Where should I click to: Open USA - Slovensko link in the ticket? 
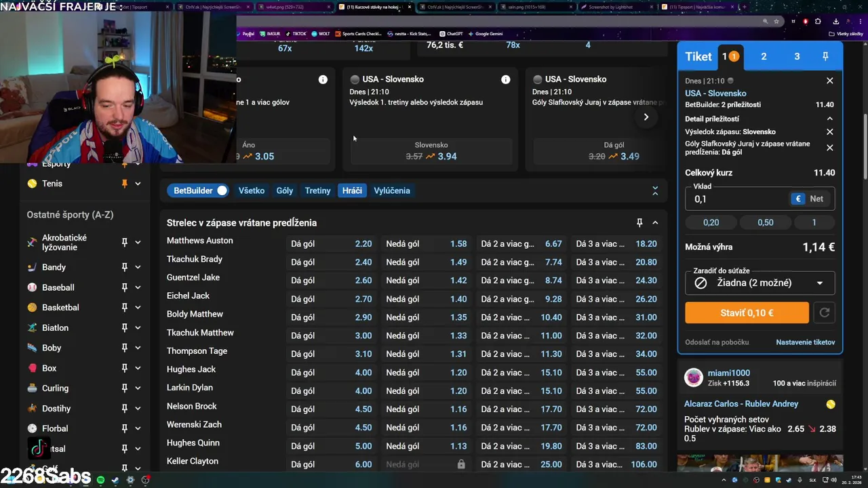tap(715, 94)
